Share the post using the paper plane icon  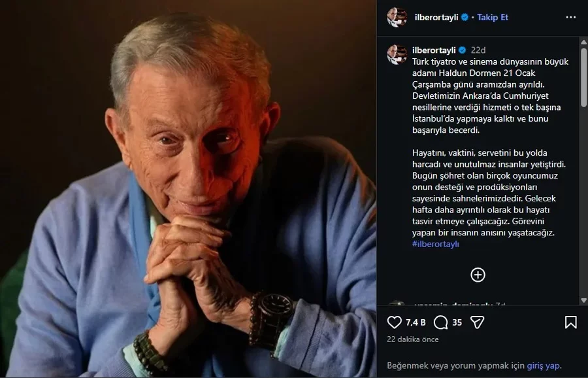(x=478, y=322)
